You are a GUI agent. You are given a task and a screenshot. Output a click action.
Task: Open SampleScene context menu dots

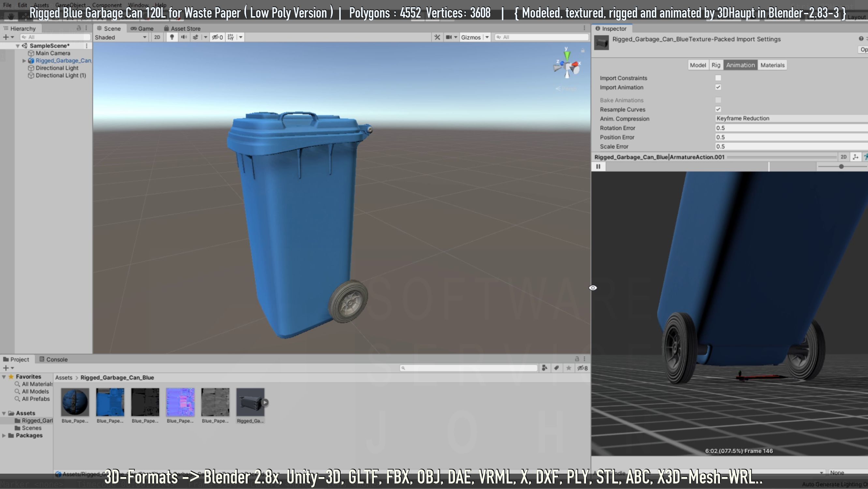click(x=87, y=46)
